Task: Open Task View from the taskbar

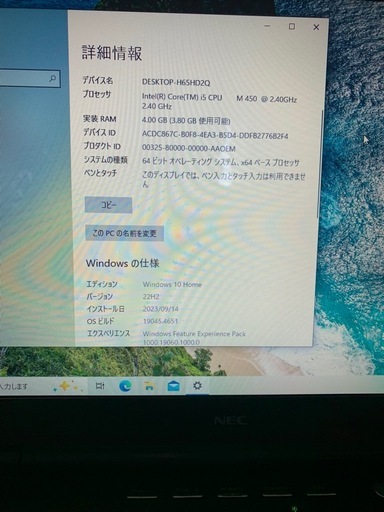Action: point(100,386)
